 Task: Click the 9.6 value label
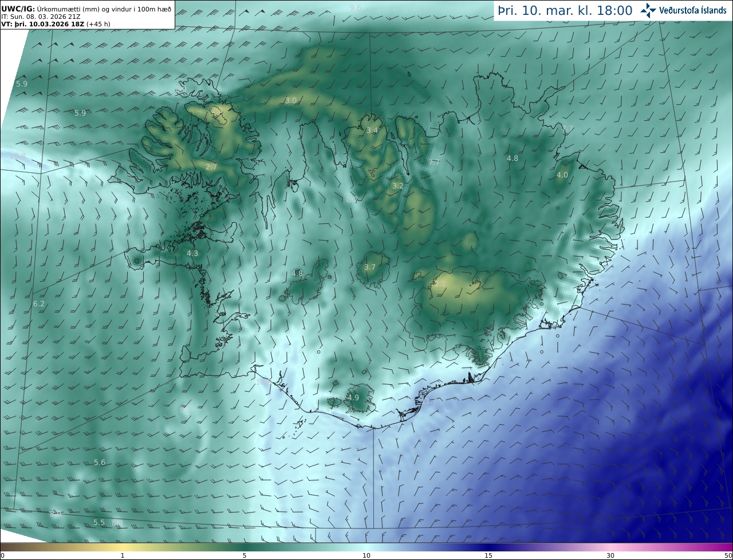pos(356,7)
